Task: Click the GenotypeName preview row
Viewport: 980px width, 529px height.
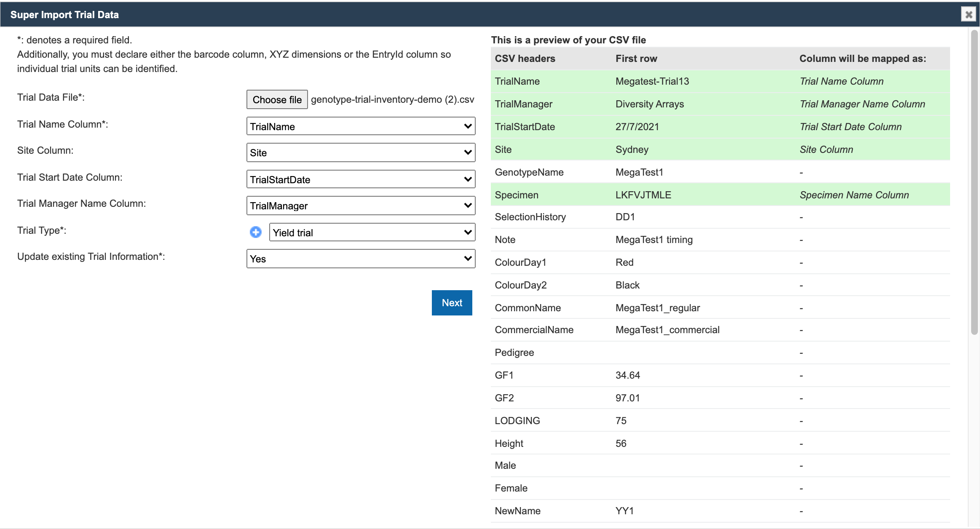Action: pyautogui.click(x=716, y=172)
